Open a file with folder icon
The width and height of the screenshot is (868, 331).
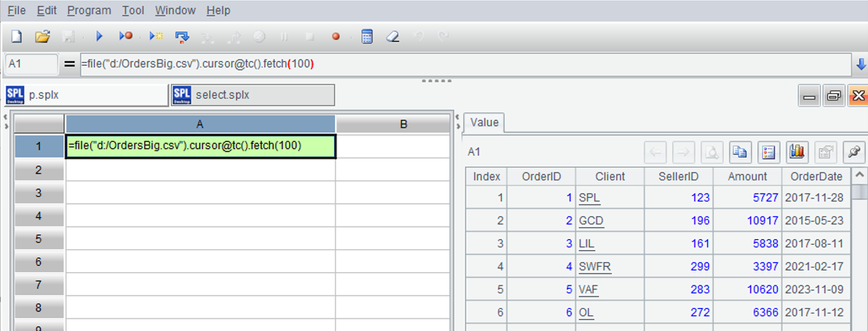42,37
